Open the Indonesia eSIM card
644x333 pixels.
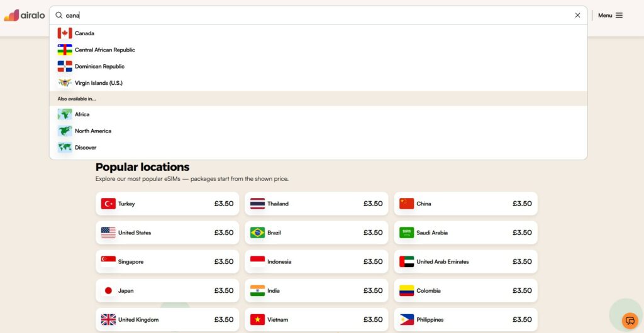(316, 261)
